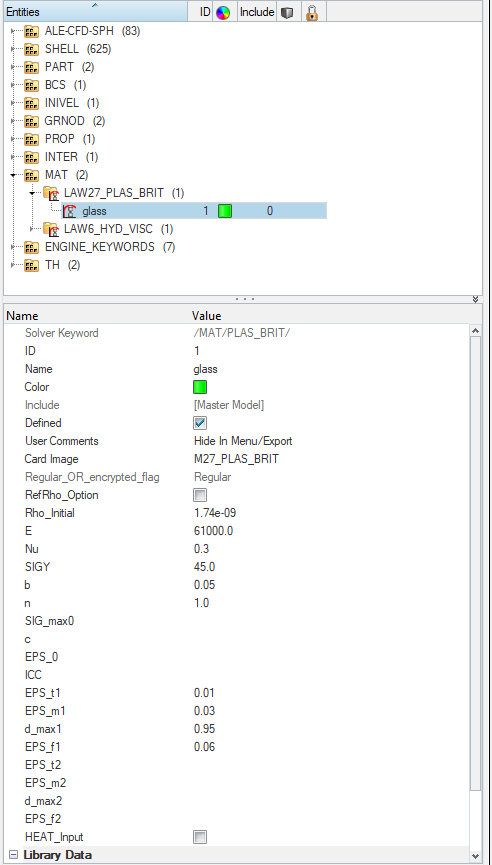Screen dimensions: 492x865
Task: Uncheck the Defined checkbox
Action: pyautogui.click(x=200, y=423)
